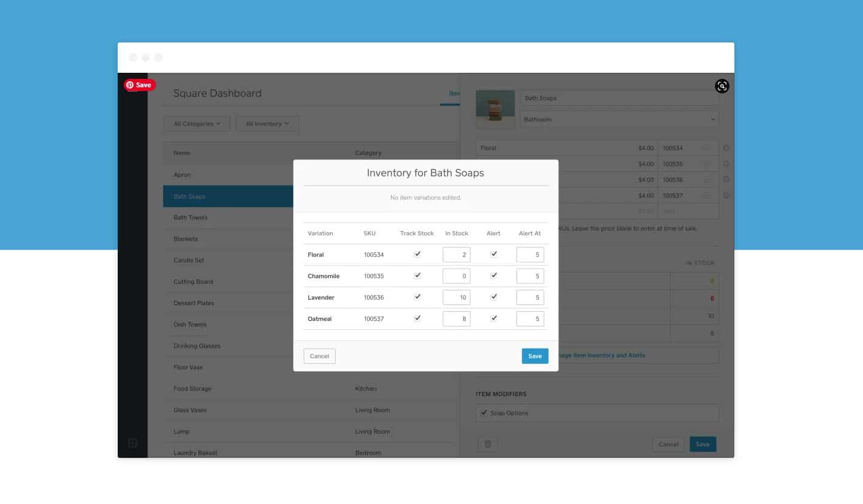Click the circular remove icon for the Floral variation row
The height and width of the screenshot is (504, 863).
coord(726,148)
